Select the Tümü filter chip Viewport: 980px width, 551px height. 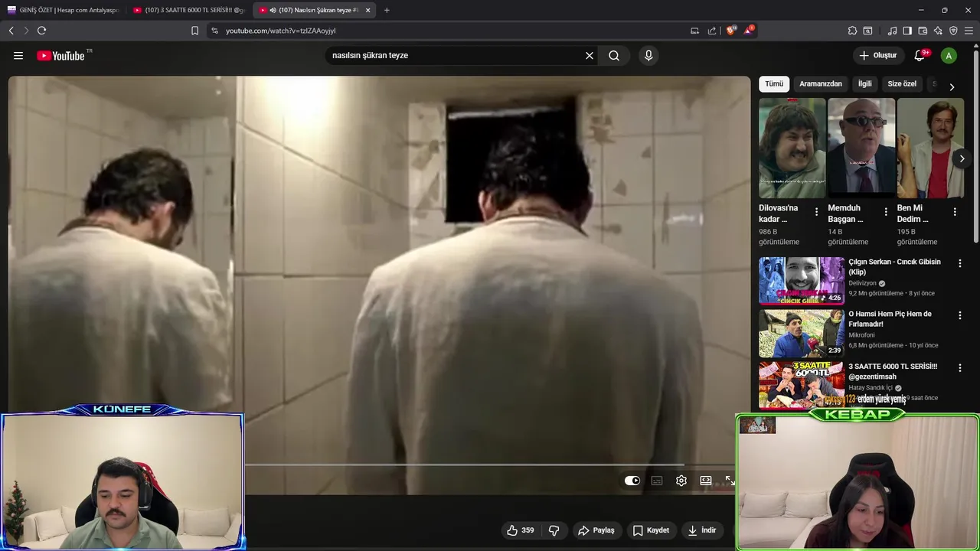774,84
